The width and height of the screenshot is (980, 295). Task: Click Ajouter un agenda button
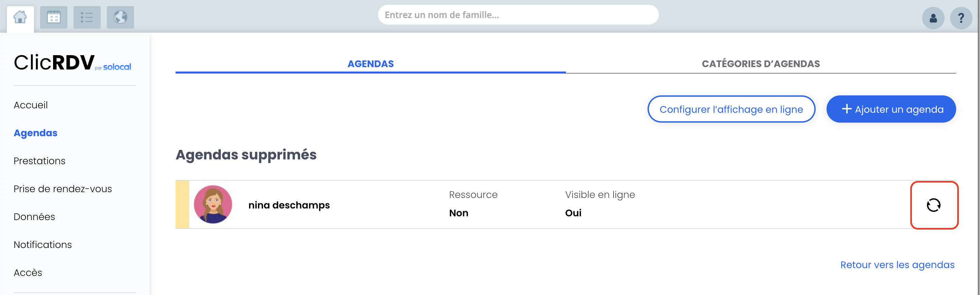click(891, 109)
